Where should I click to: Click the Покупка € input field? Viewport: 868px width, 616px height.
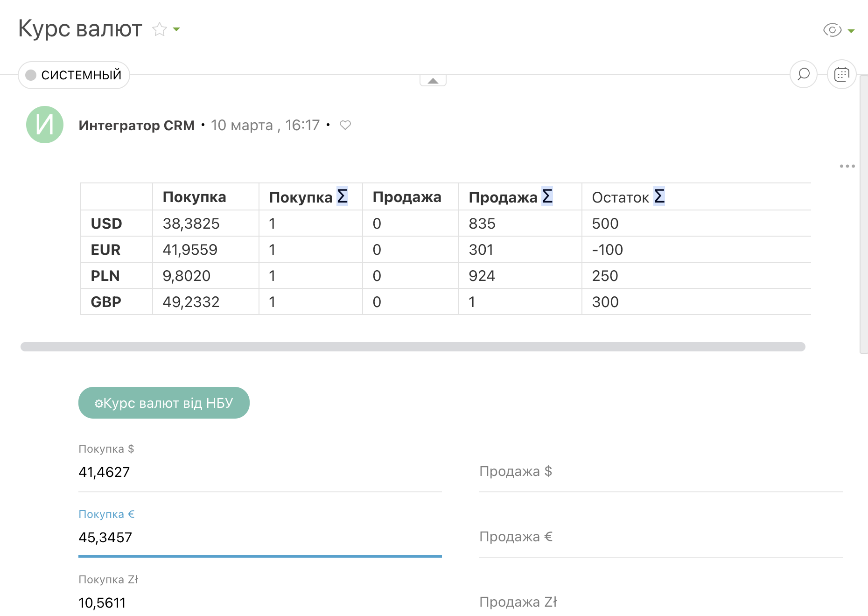tap(259, 538)
